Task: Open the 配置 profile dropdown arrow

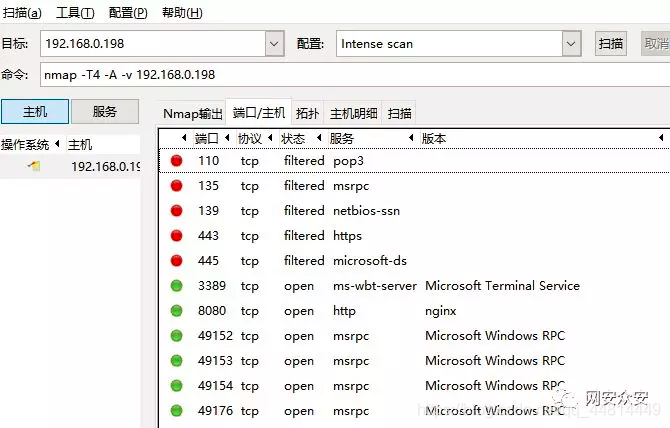Action: (x=571, y=44)
